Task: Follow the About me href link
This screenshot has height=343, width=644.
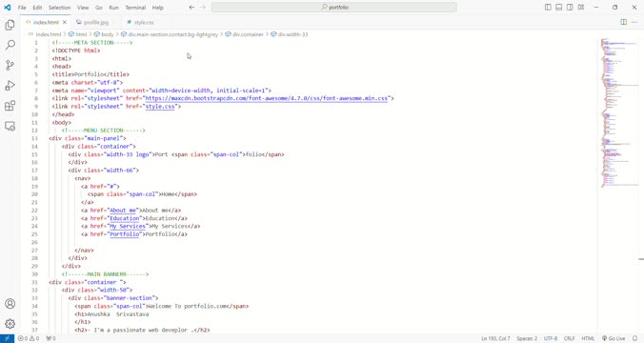Action: (122, 211)
